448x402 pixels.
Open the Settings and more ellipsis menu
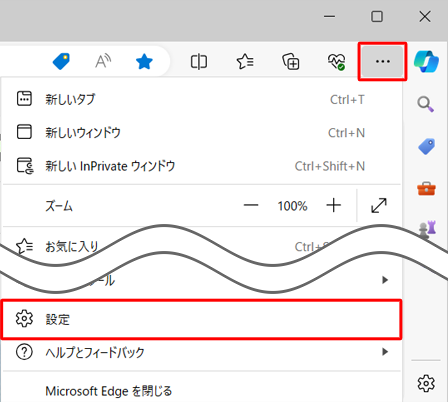382,61
